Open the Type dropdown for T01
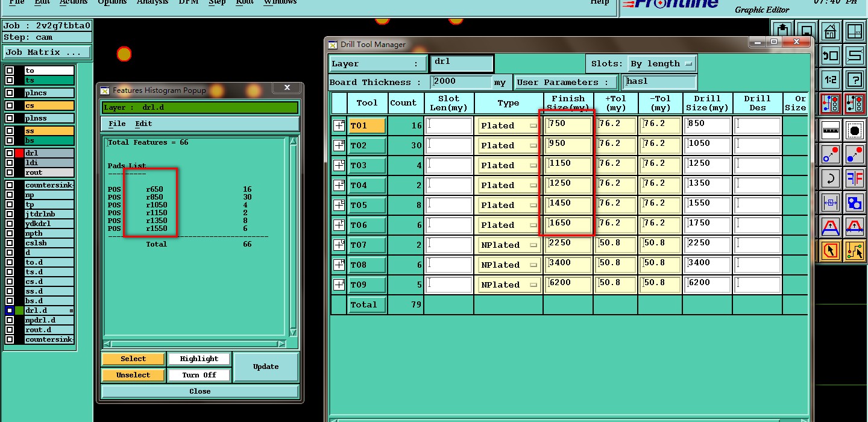 pyautogui.click(x=509, y=125)
